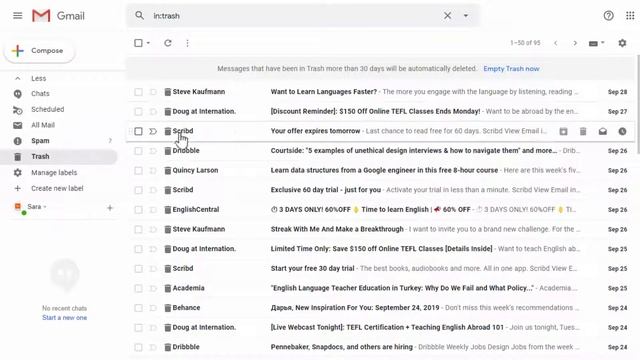
Task: Toggle importance marker on Steve Kaufmann Streak email
Action: [153, 229]
